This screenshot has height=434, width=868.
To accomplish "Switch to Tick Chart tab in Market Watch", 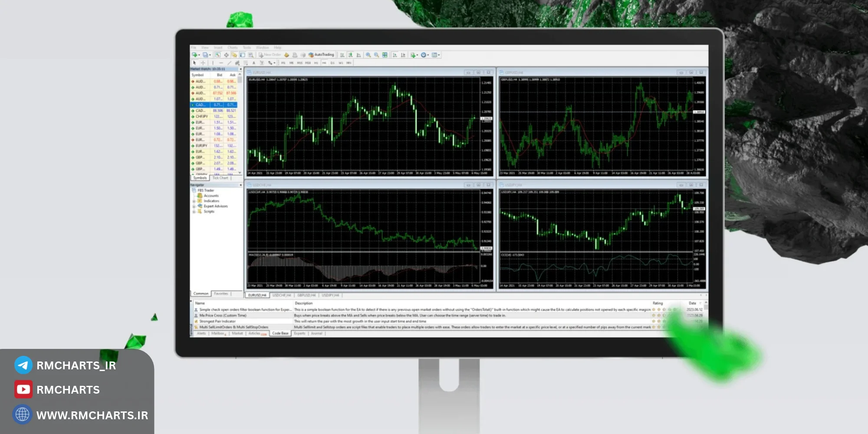I will point(220,178).
